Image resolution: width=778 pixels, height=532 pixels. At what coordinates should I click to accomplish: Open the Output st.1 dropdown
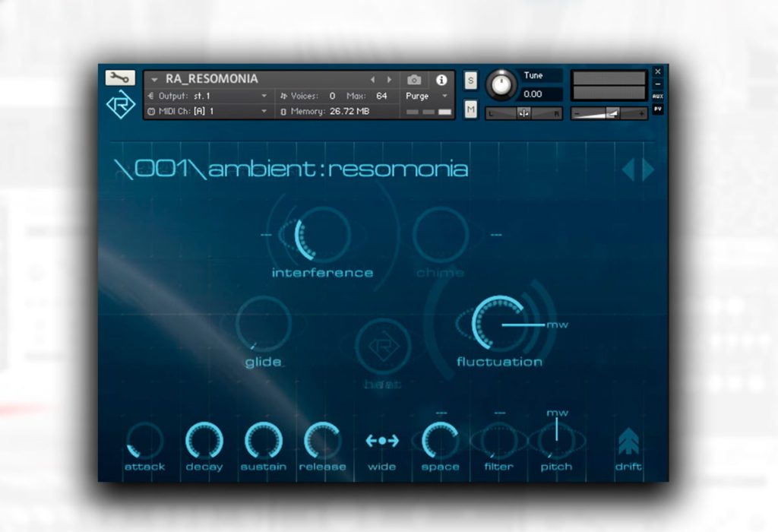click(208, 96)
